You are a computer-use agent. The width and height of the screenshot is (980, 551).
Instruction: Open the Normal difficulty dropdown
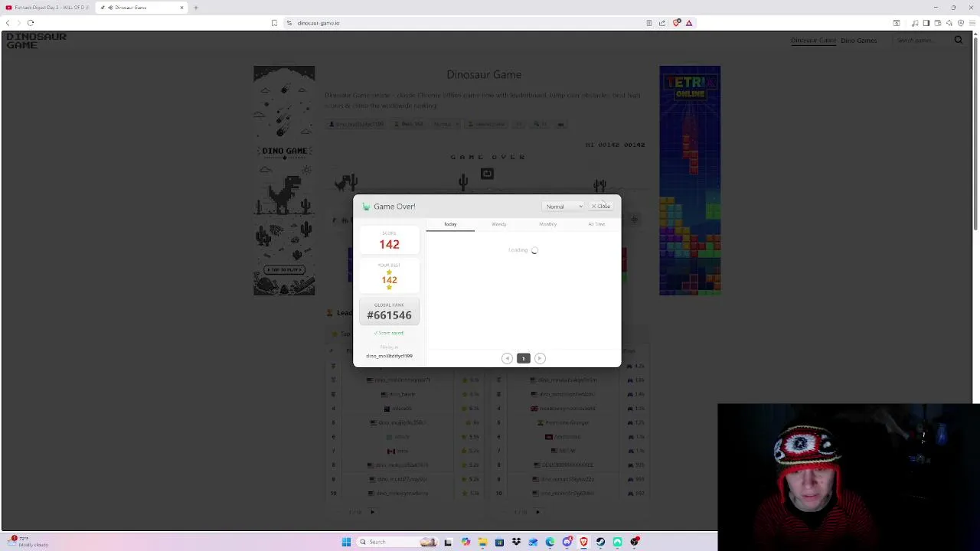[563, 207]
